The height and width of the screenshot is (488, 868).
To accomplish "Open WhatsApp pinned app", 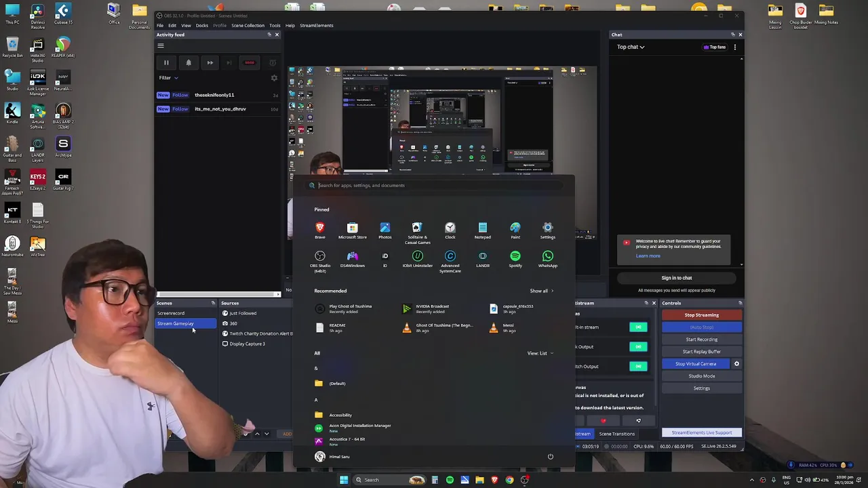I will [x=547, y=260].
